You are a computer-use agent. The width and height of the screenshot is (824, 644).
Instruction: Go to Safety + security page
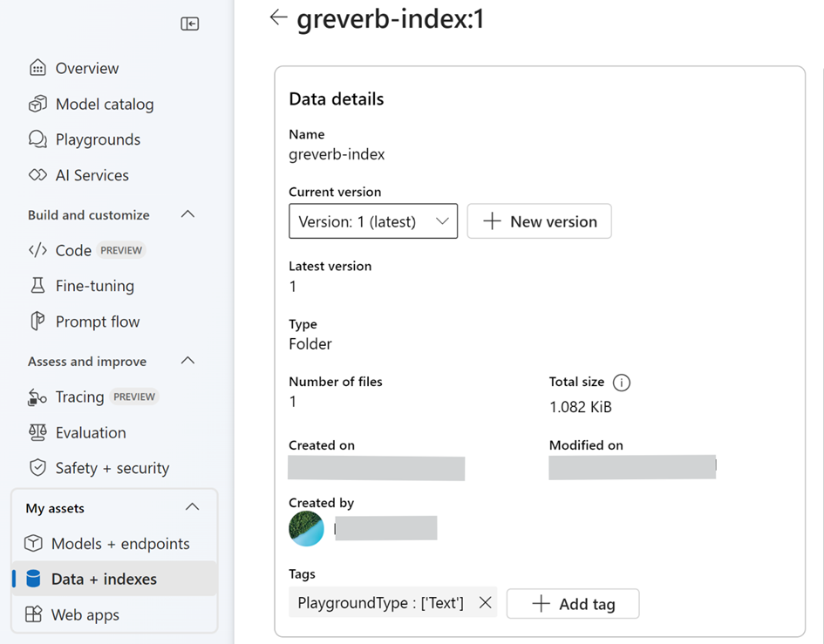[x=112, y=468]
